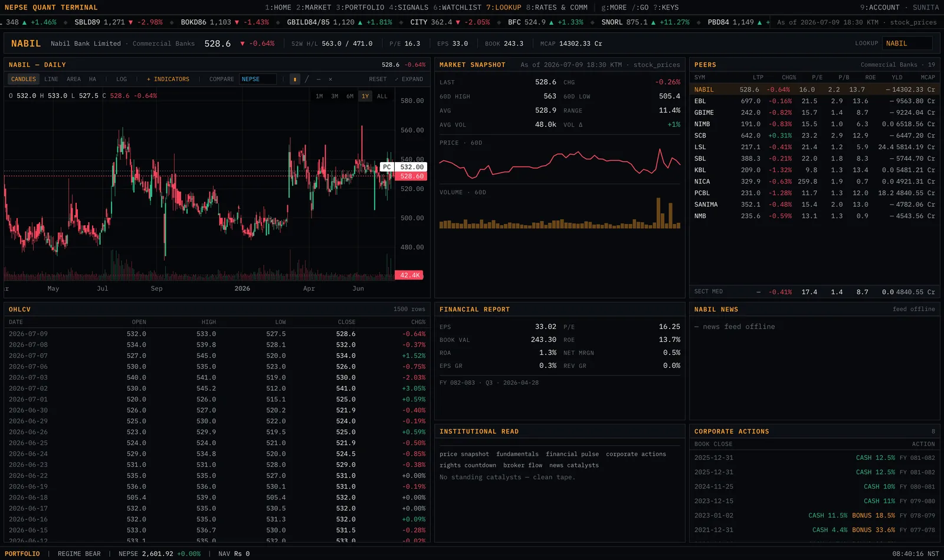Viewport: 944px width, 560px height.
Task: Select EBL in the peers table
Action: 814,101
